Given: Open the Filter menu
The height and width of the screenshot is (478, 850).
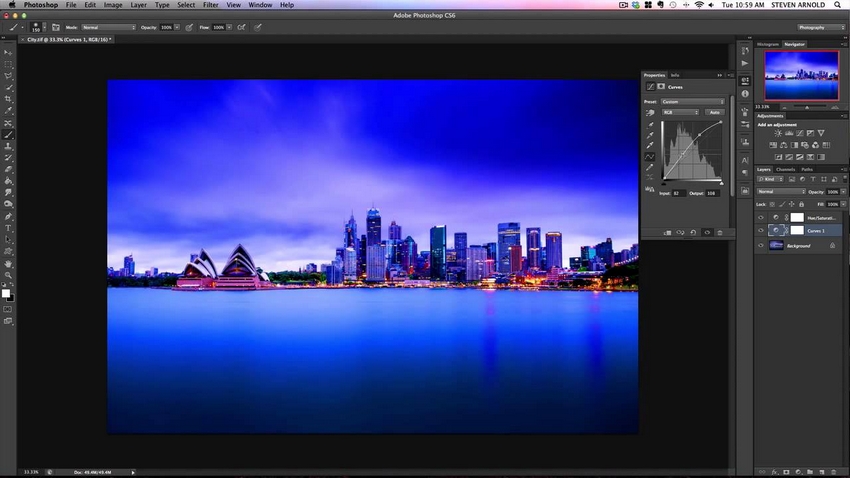Looking at the screenshot, I should click(210, 5).
